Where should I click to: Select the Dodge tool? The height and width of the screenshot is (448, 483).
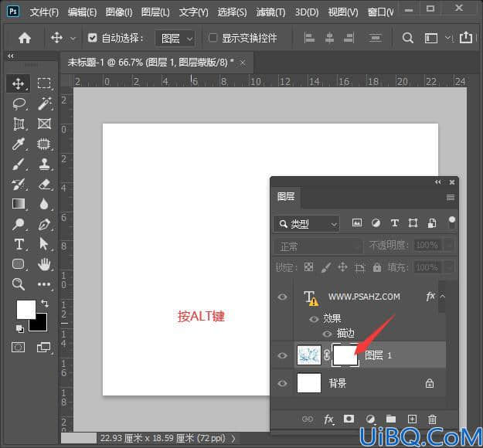[x=19, y=224]
